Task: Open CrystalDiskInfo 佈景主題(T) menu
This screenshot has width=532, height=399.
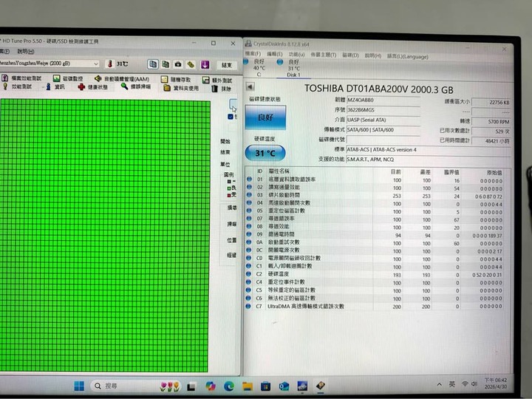Action: point(324,55)
